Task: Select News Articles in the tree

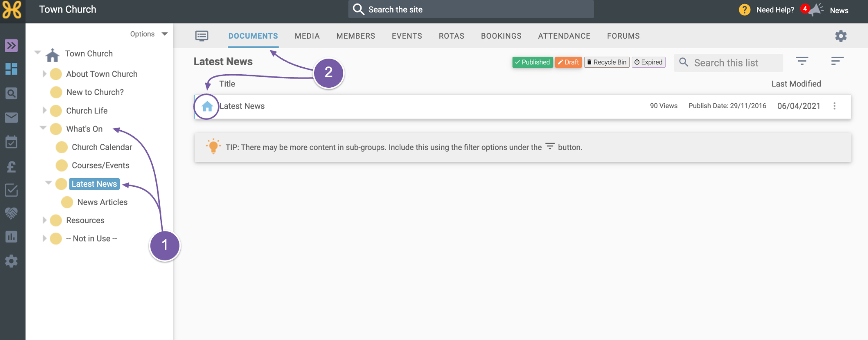Action: coord(102,202)
